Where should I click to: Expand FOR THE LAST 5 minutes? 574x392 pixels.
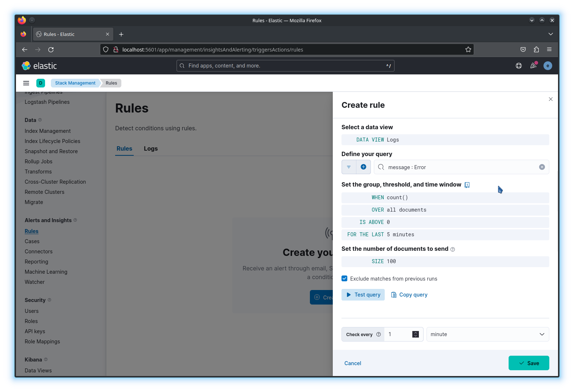pyautogui.click(x=445, y=234)
